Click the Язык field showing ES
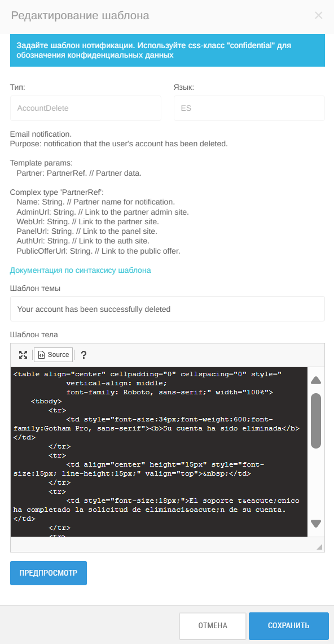The height and width of the screenshot is (644, 334). pos(249,108)
